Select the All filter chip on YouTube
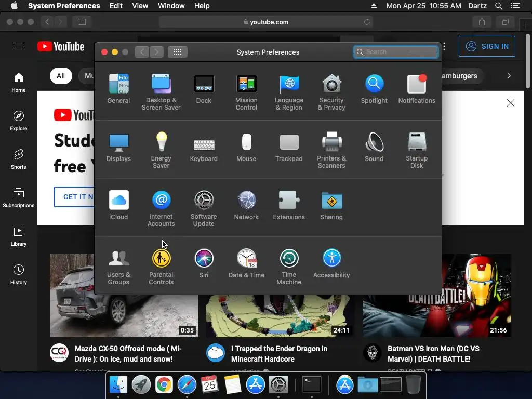Image resolution: width=532 pixels, height=399 pixels. pos(61,76)
